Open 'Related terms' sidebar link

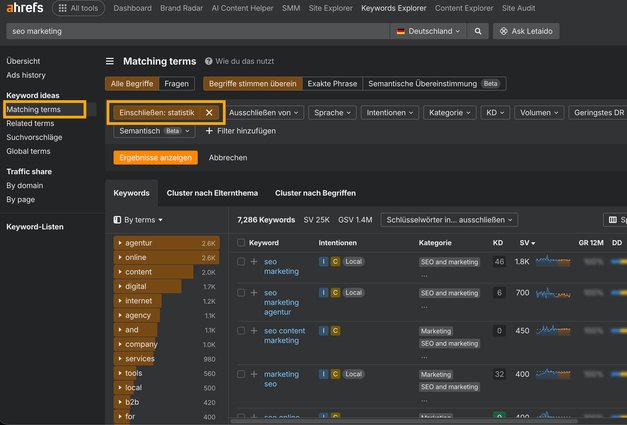coord(30,123)
